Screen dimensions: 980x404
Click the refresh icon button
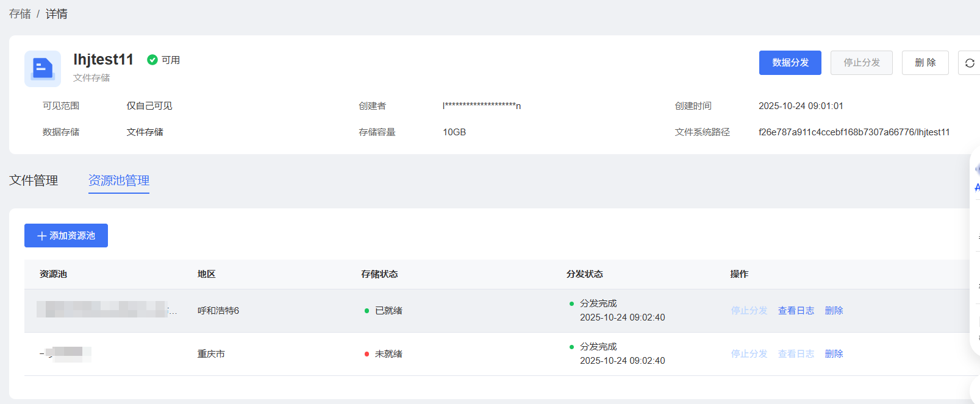pos(970,63)
